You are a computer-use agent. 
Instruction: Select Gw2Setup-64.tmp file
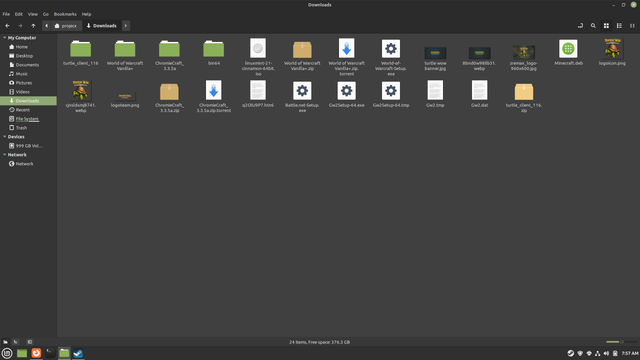click(391, 94)
